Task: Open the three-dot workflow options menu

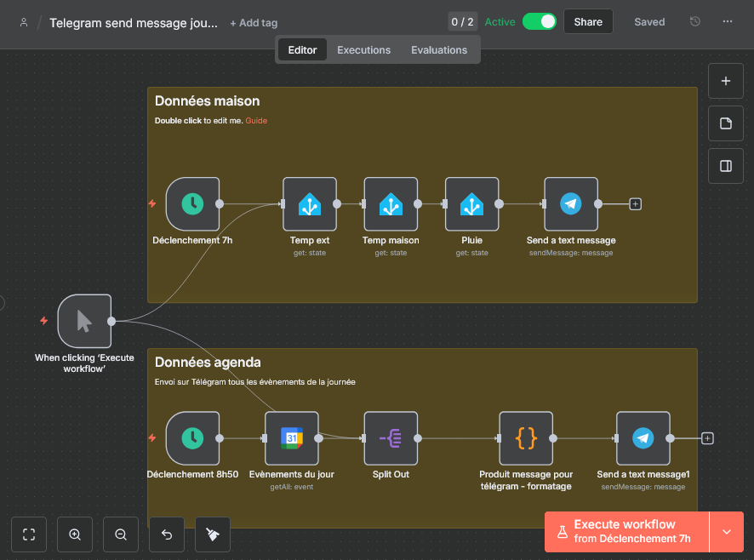Action: (x=727, y=21)
